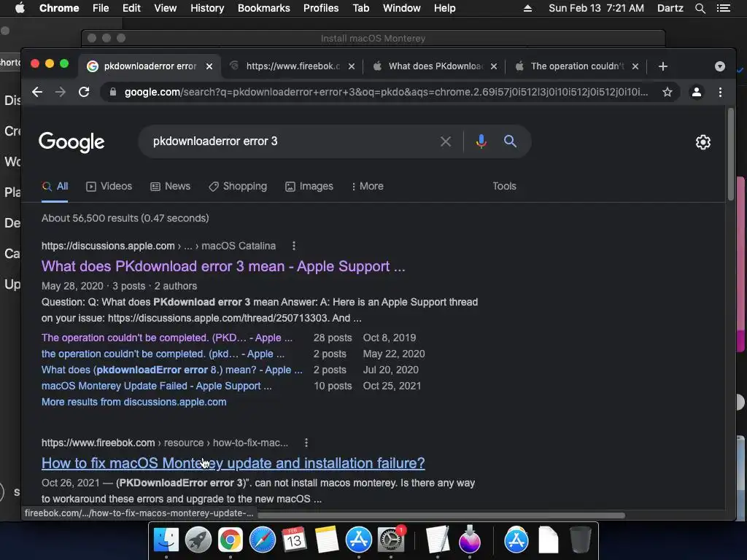Image resolution: width=747 pixels, height=560 pixels.
Task: Open Launchpad from the Dock
Action: (x=198, y=540)
